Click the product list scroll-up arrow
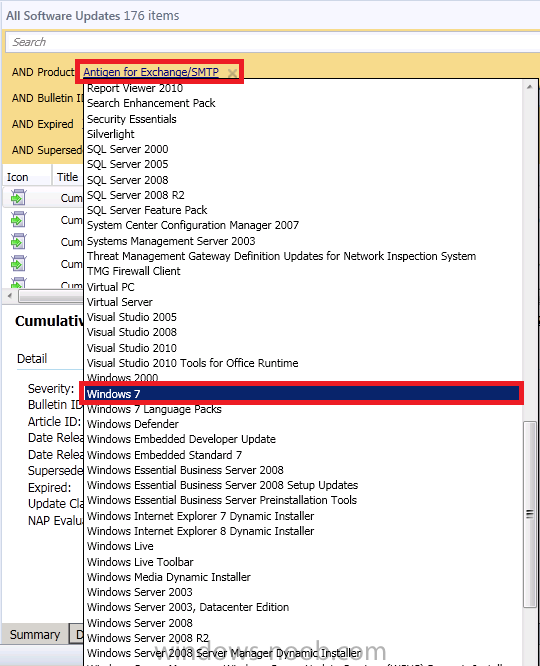540x666 pixels. (529, 87)
